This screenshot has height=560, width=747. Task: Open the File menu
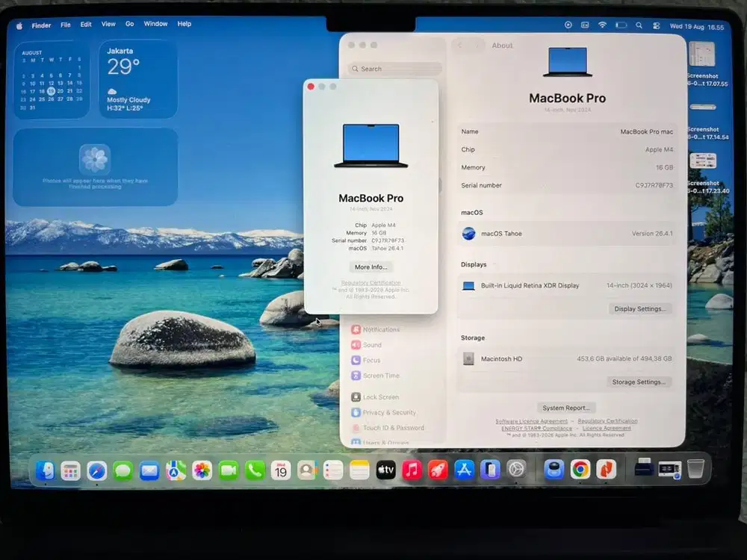(x=66, y=25)
